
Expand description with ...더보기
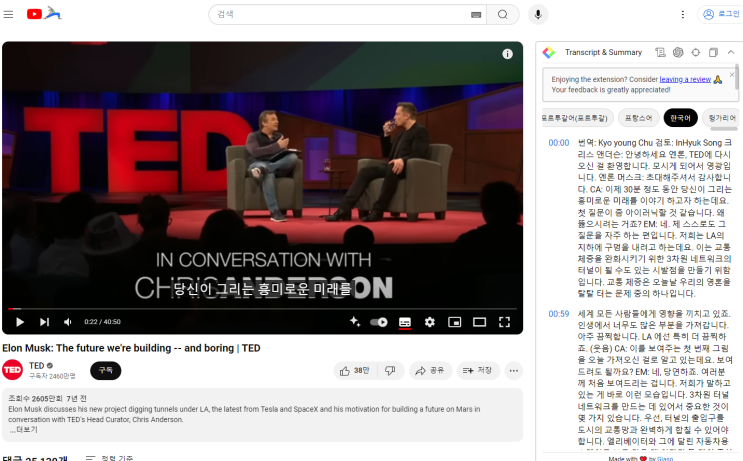(x=23, y=430)
